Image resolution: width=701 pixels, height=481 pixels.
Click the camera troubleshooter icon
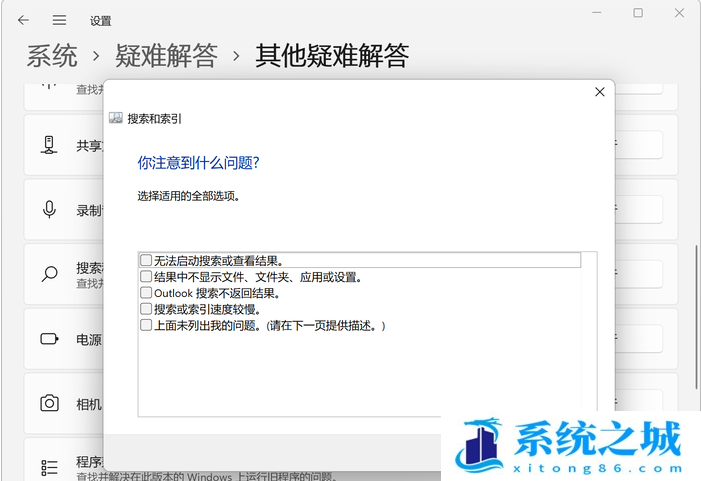49,403
